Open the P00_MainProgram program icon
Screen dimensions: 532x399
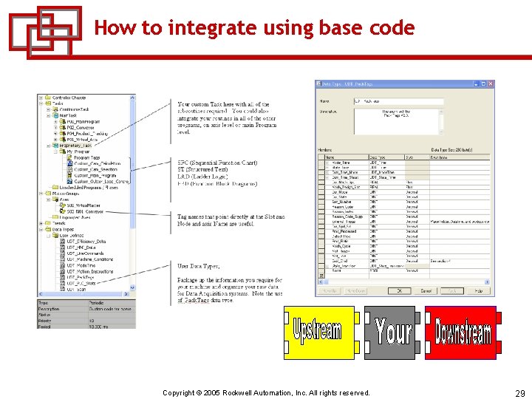click(62, 121)
